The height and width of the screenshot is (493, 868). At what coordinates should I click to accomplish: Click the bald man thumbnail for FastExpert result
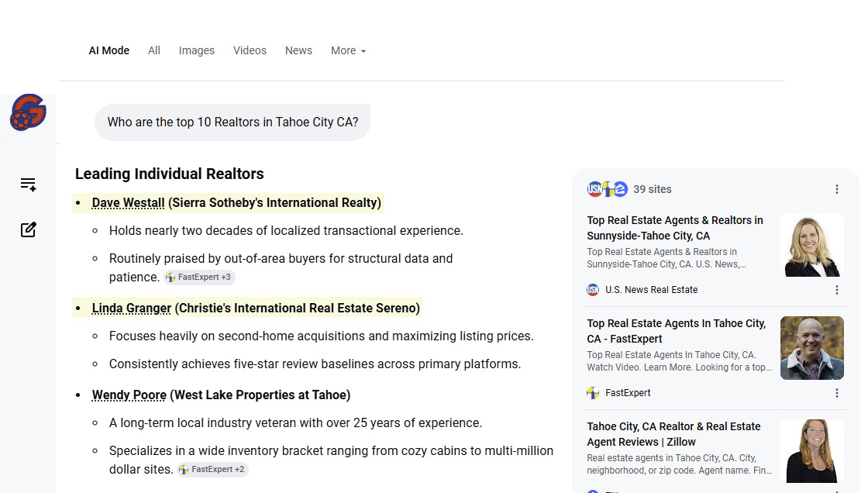812,348
